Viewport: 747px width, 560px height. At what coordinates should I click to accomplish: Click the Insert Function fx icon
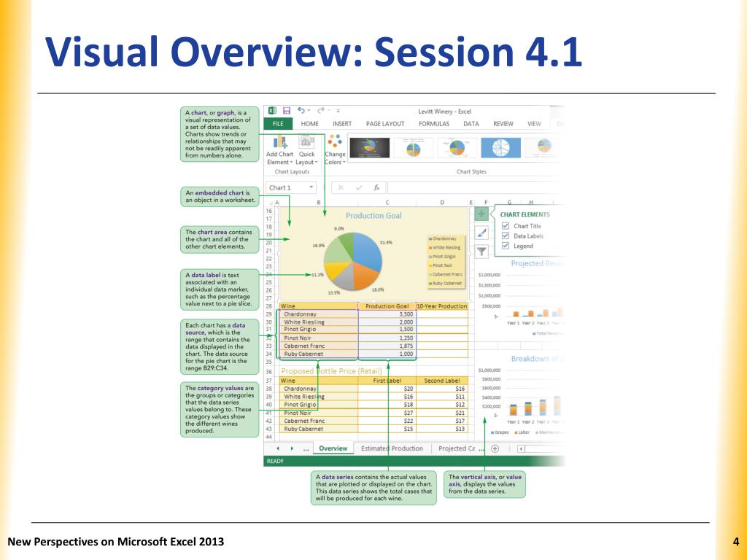point(376,187)
